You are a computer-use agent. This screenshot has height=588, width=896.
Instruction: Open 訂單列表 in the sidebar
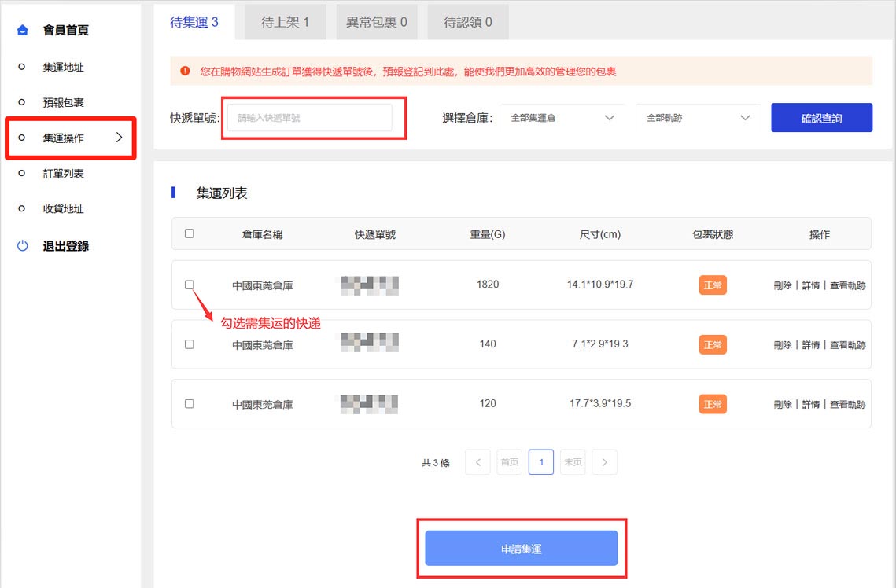click(63, 174)
